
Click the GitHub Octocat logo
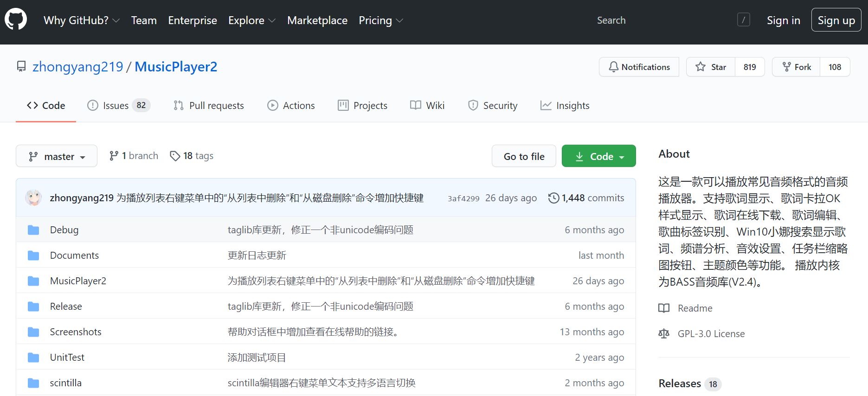click(x=16, y=20)
